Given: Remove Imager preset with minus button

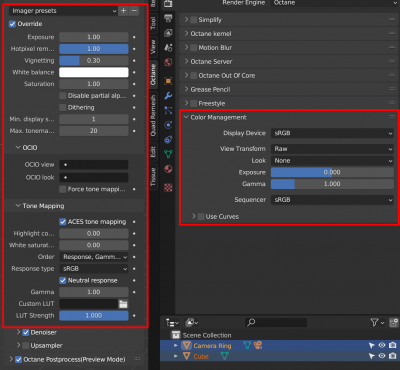Looking at the screenshot, I should click(134, 11).
